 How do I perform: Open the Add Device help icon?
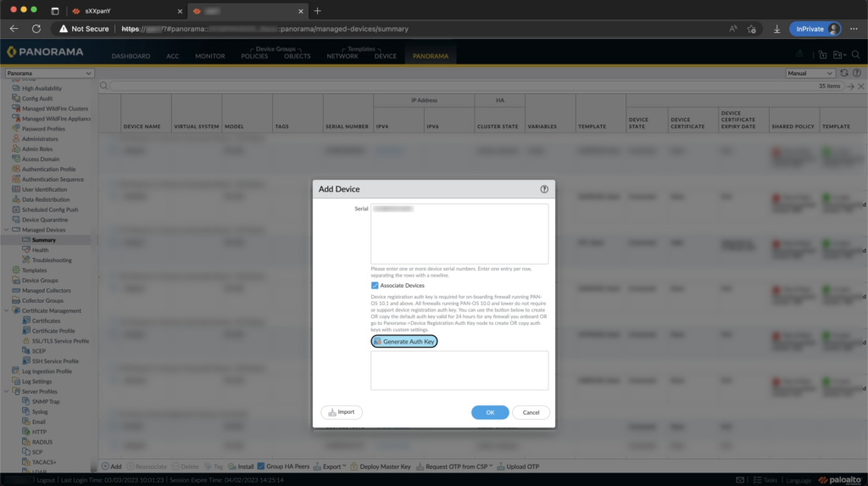pos(544,189)
